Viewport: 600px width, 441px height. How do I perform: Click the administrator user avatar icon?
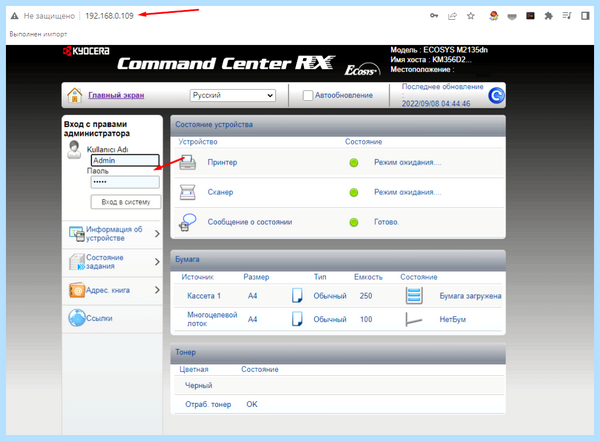[74, 150]
